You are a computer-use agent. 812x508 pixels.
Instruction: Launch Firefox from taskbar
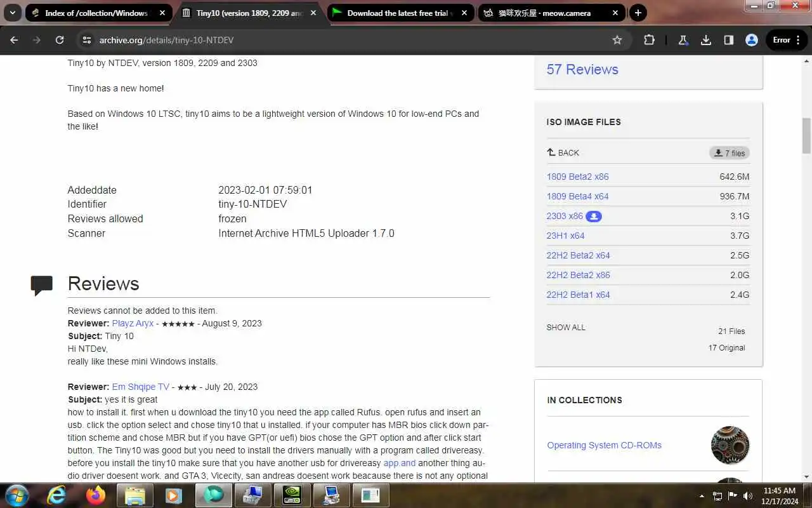click(96, 495)
